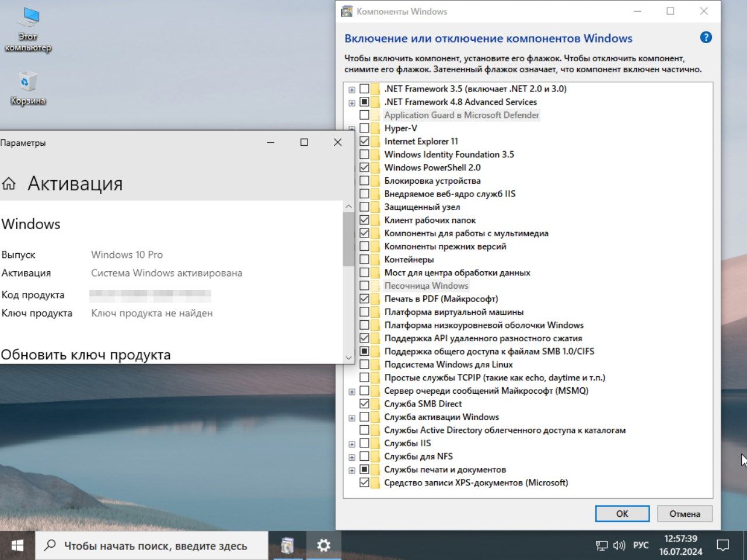Click the Система Windows активирована status text
Image resolution: width=747 pixels, height=560 pixels.
(x=166, y=273)
